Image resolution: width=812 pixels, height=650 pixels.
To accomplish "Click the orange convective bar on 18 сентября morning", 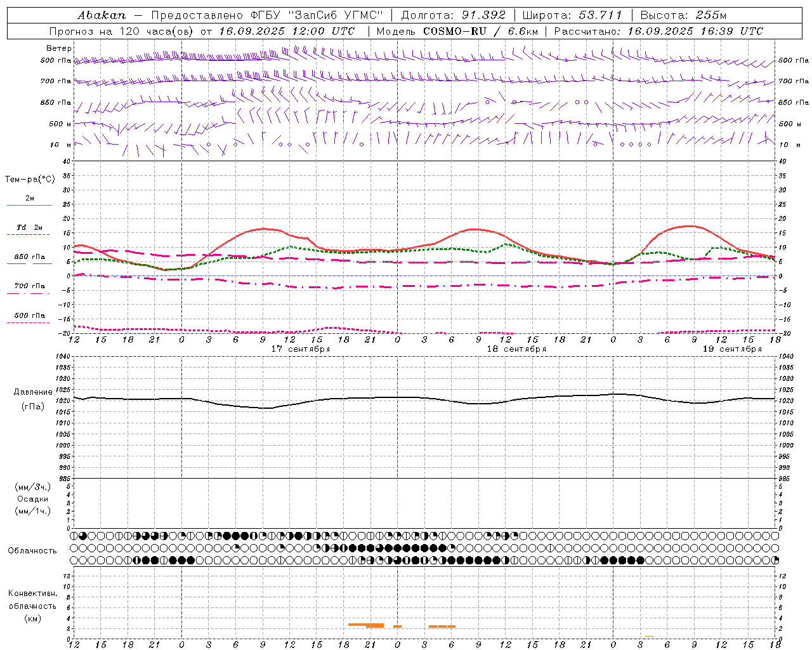I will point(442,627).
